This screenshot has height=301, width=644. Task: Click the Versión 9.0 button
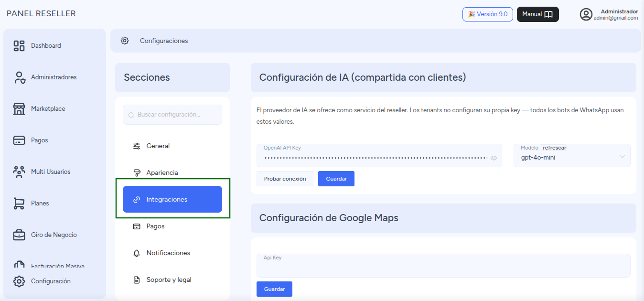click(x=488, y=14)
